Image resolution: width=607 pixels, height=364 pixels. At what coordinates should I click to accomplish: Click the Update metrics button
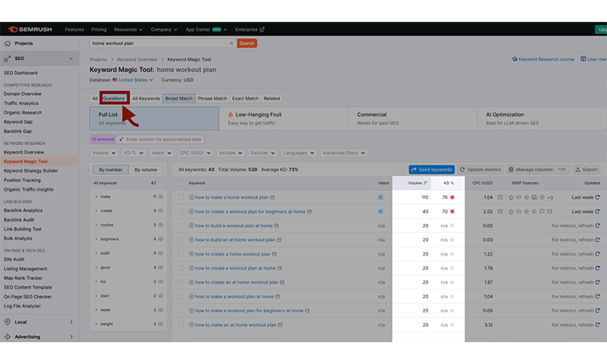tap(480, 169)
